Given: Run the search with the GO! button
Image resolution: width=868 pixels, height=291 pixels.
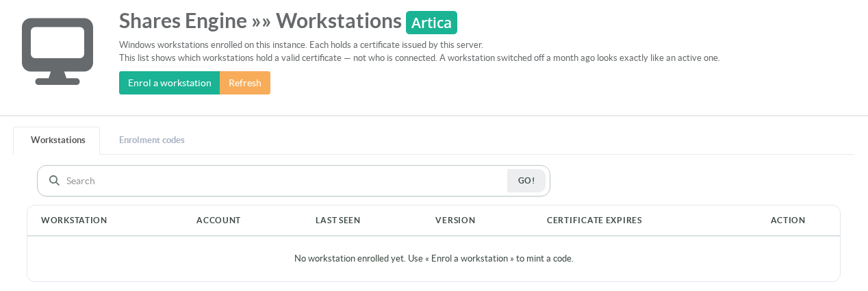Looking at the screenshot, I should click(x=526, y=181).
